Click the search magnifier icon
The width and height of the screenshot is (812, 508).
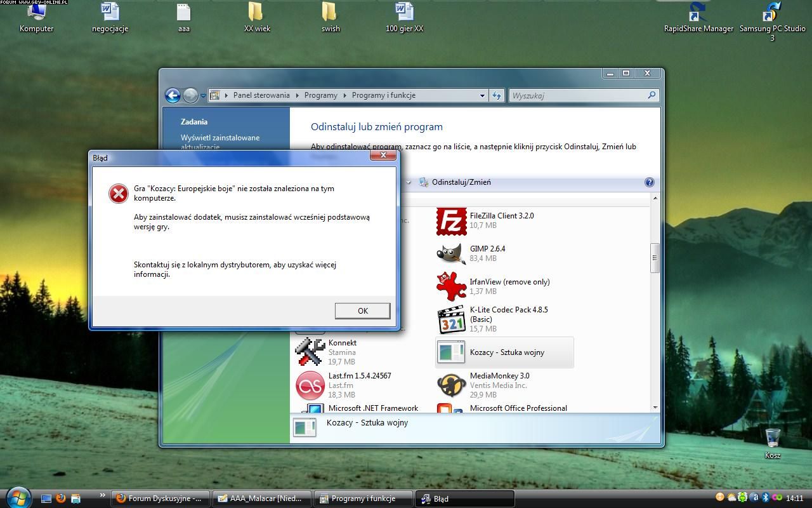[652, 95]
